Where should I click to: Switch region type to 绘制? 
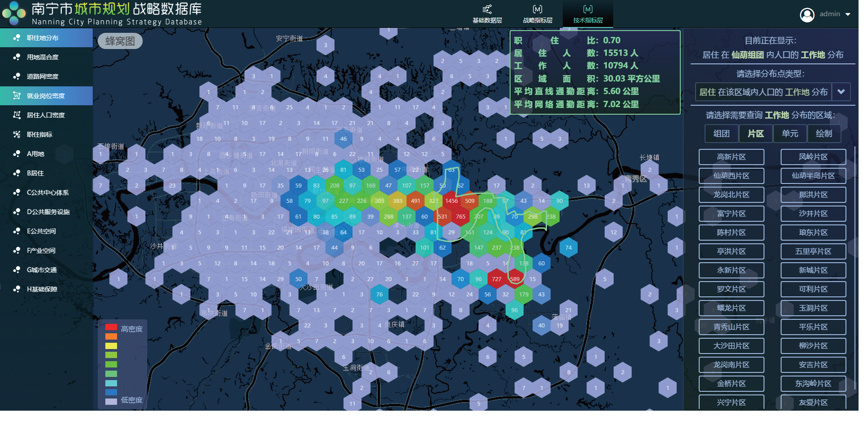(x=823, y=134)
